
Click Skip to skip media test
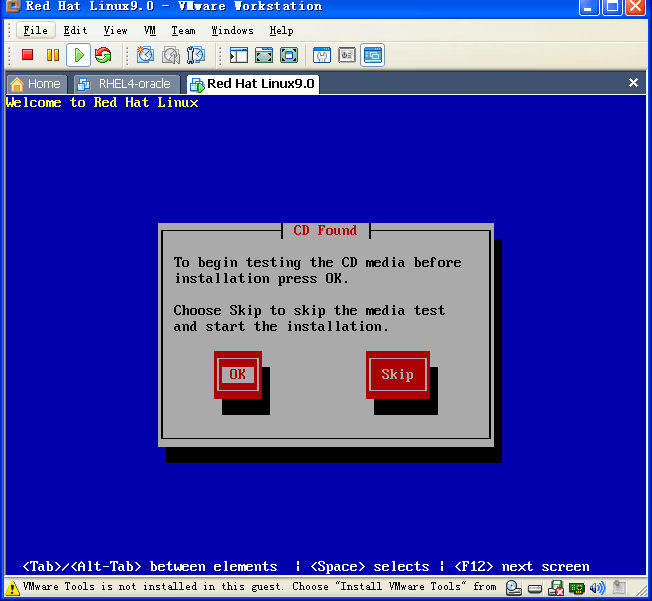click(x=398, y=375)
